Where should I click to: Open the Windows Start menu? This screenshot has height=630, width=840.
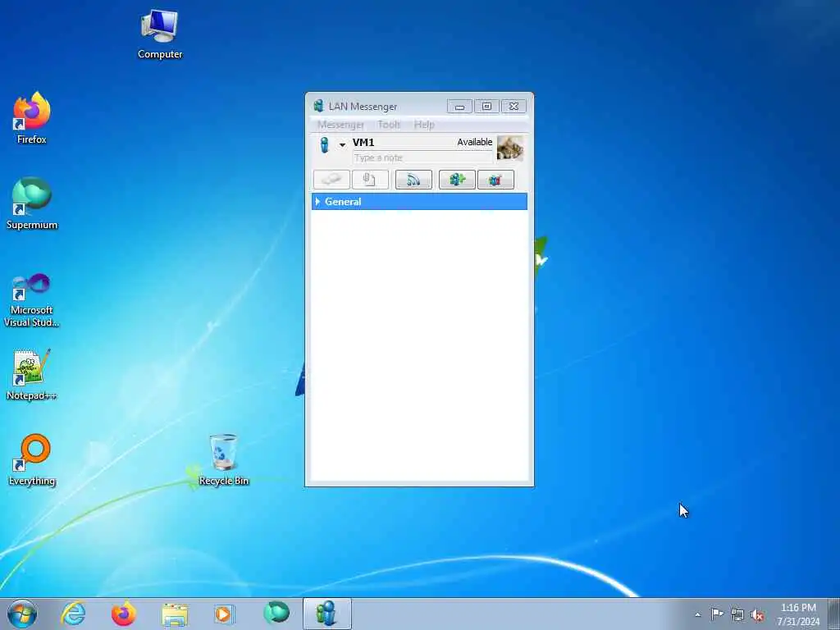click(22, 614)
